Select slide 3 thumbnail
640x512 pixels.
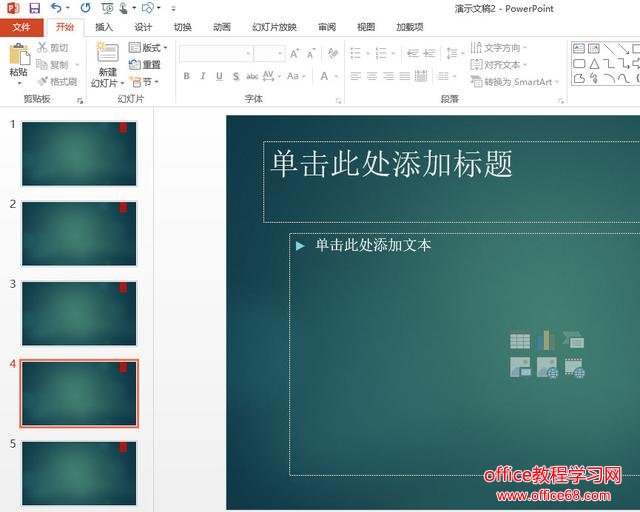point(79,313)
